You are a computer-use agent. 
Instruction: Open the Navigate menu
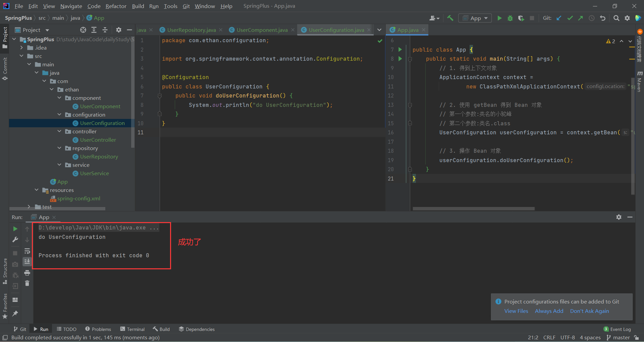[71, 6]
